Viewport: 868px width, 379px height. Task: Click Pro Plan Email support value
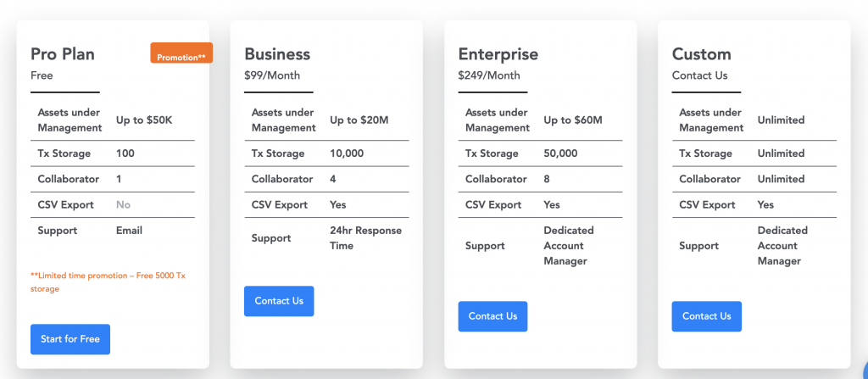point(129,231)
